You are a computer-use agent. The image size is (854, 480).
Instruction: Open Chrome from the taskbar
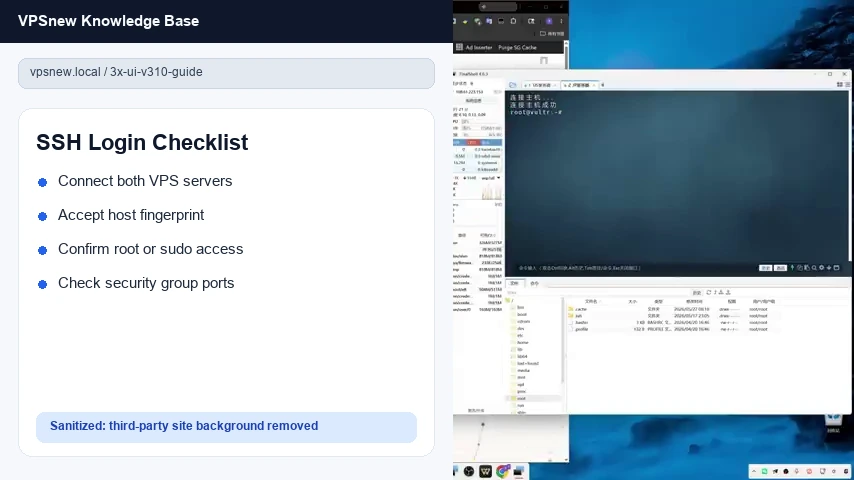(502, 471)
